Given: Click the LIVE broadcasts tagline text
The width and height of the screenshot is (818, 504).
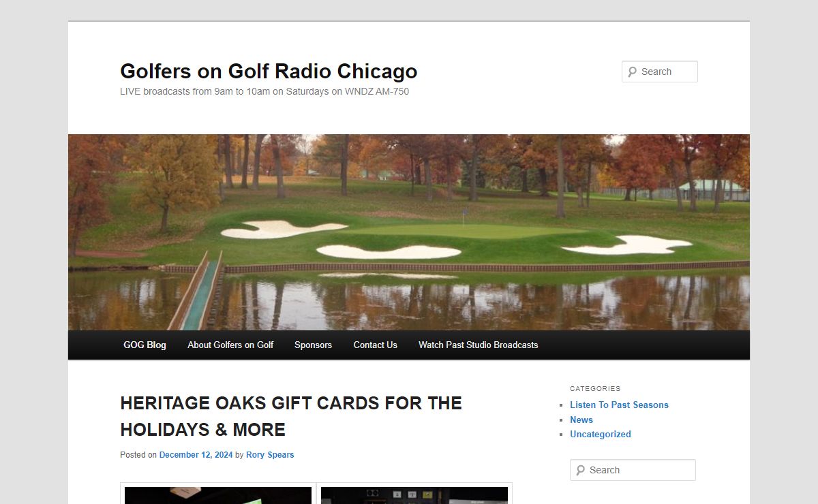Looking at the screenshot, I should (x=264, y=91).
